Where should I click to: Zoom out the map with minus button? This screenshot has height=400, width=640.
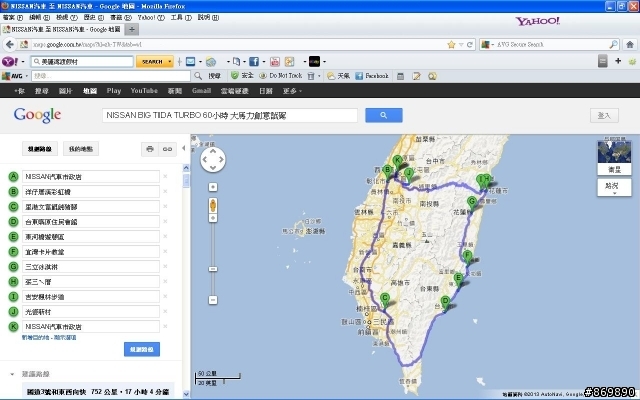coord(213,300)
